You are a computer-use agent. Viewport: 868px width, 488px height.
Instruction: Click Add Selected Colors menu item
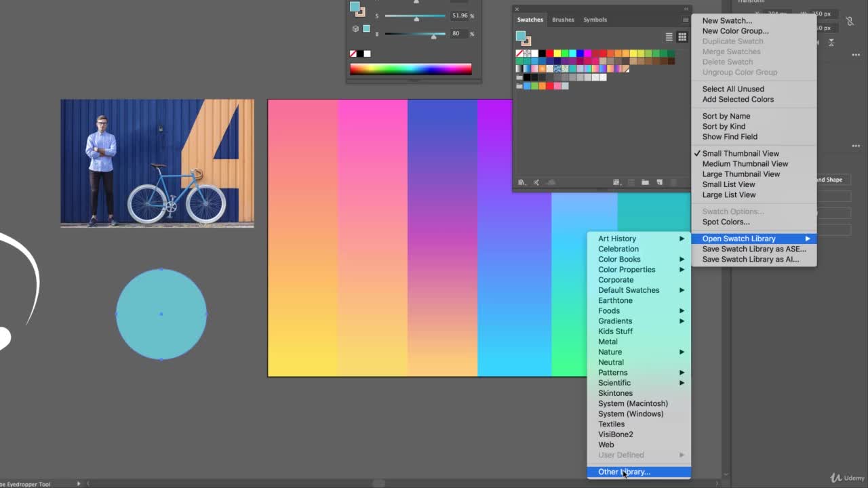click(738, 99)
